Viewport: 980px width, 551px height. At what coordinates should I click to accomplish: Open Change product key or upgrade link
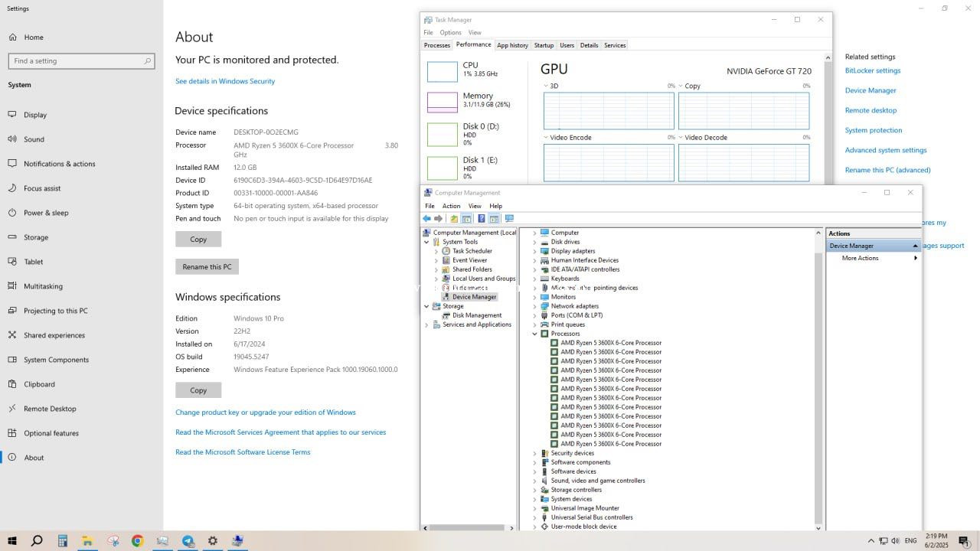pos(266,412)
